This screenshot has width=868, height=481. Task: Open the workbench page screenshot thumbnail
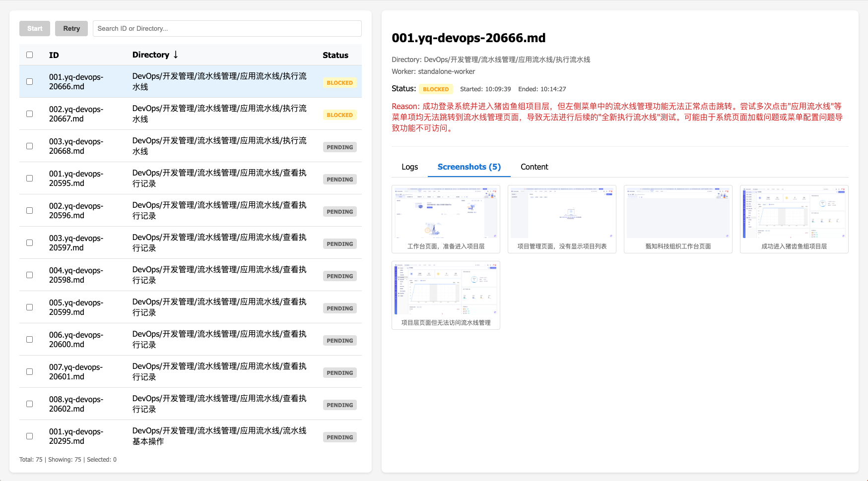446,213
